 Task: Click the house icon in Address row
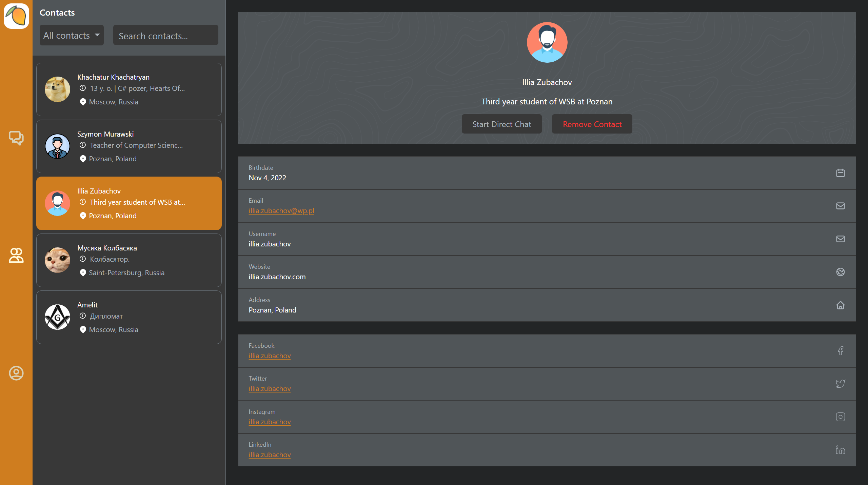tap(840, 305)
